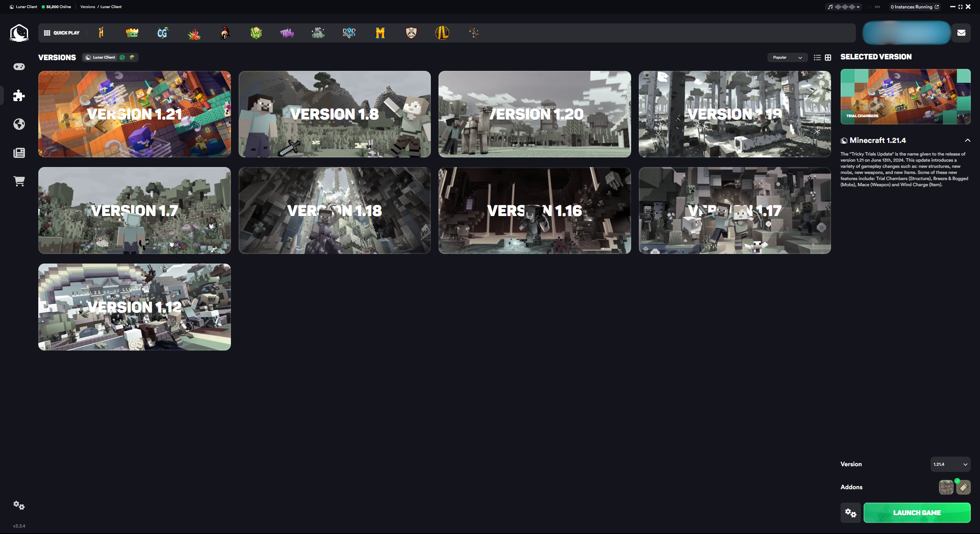Select the Version 1.12 card

(x=134, y=307)
